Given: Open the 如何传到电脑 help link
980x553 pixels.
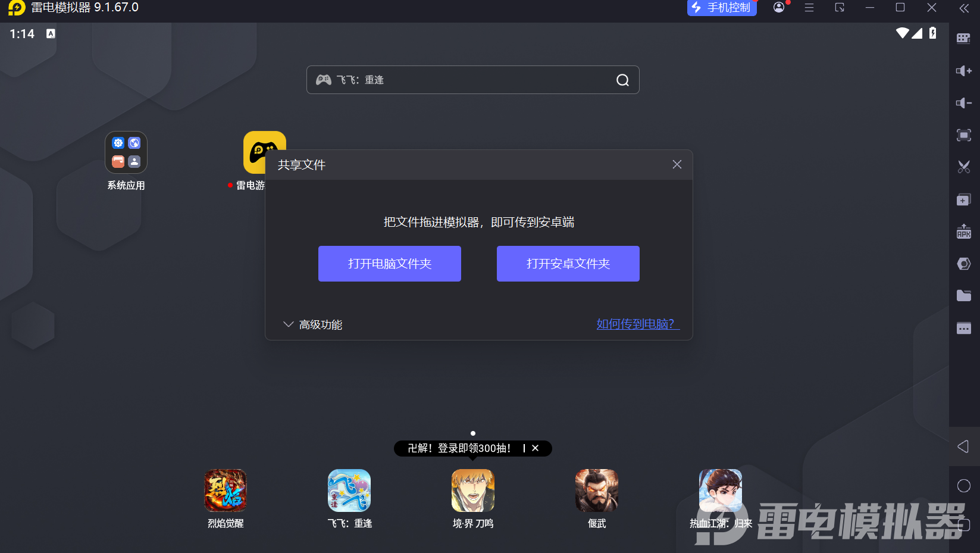Looking at the screenshot, I should (637, 324).
